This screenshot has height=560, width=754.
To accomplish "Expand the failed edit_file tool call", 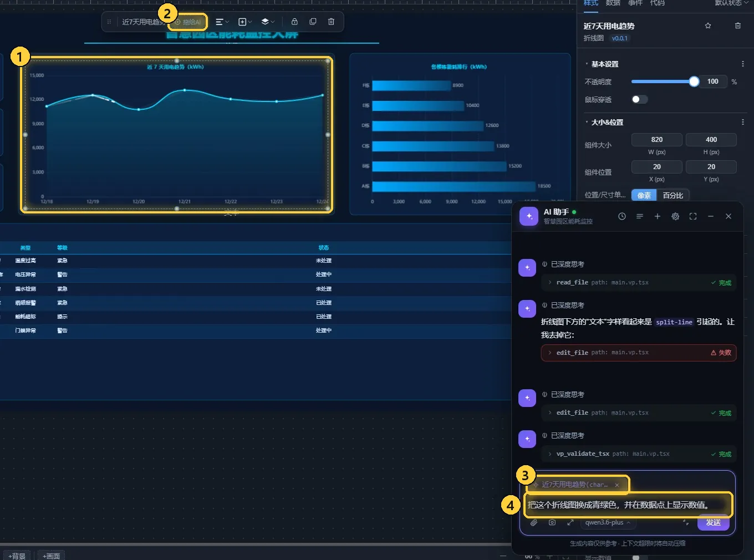I will 639,353.
